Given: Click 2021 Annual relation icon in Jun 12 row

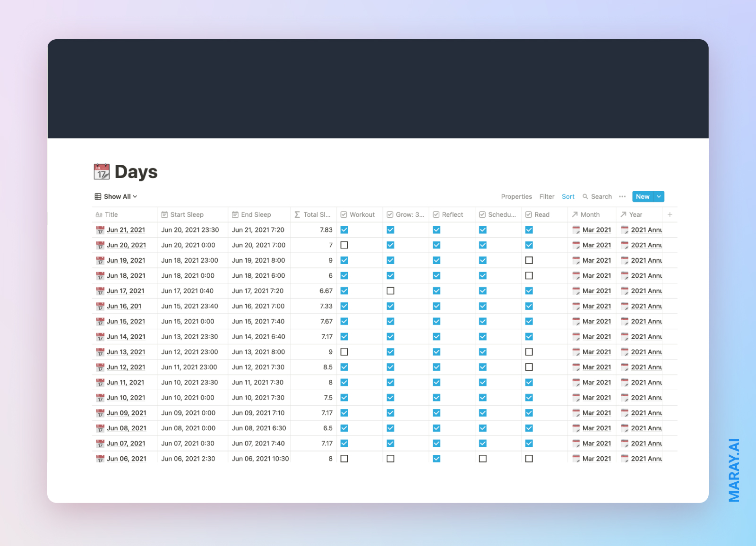Looking at the screenshot, I should pyautogui.click(x=625, y=367).
